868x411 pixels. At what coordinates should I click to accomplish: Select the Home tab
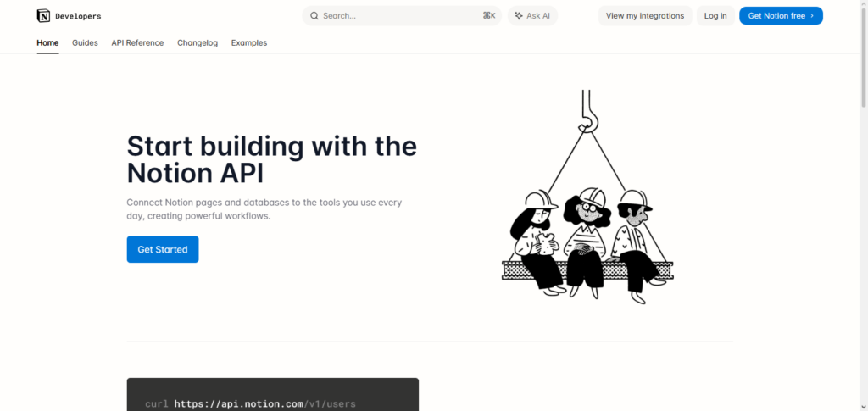pyautogui.click(x=47, y=42)
